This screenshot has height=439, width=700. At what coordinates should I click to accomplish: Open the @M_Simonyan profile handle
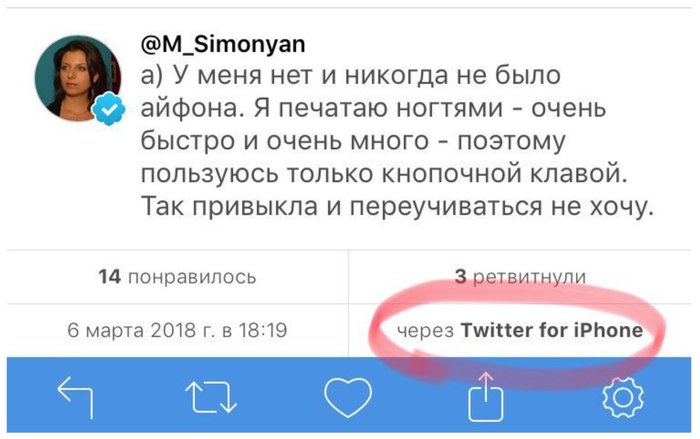223,44
